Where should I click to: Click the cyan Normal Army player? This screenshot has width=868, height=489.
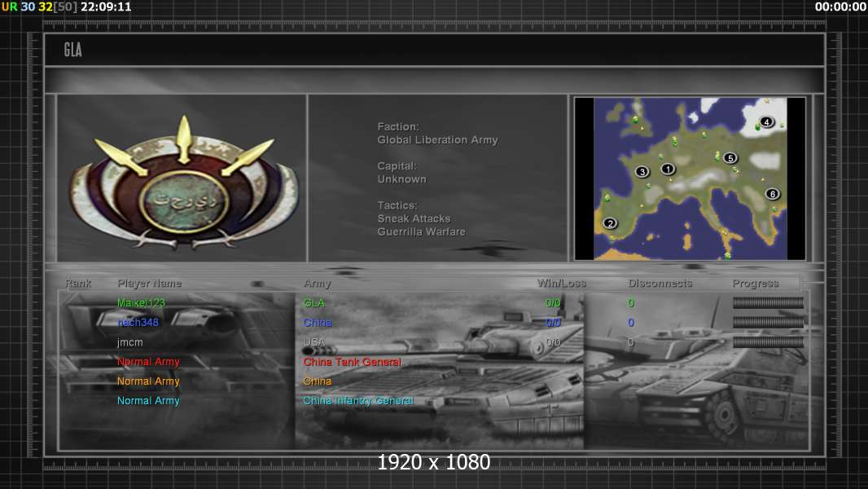(x=148, y=400)
